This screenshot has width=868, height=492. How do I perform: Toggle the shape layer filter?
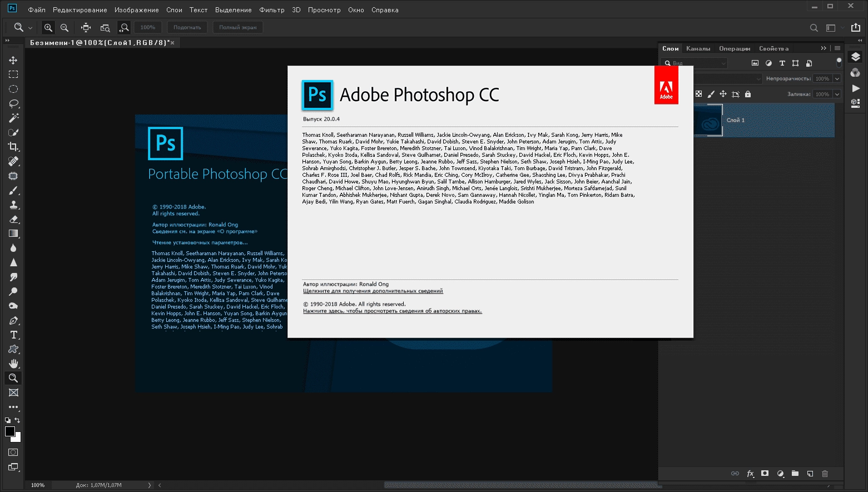[x=796, y=63]
